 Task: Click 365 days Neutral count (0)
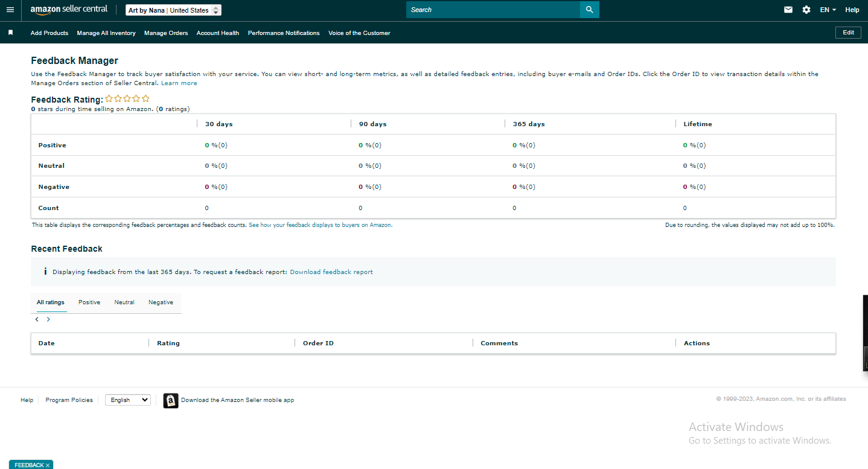click(531, 166)
